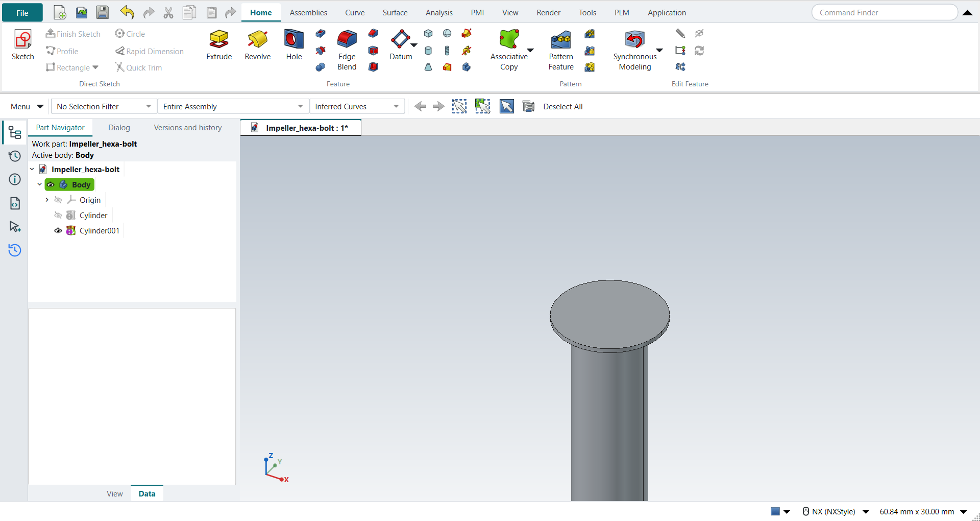Click the go-back arrow in selection bar
The width and height of the screenshot is (980, 521).
[420, 106]
